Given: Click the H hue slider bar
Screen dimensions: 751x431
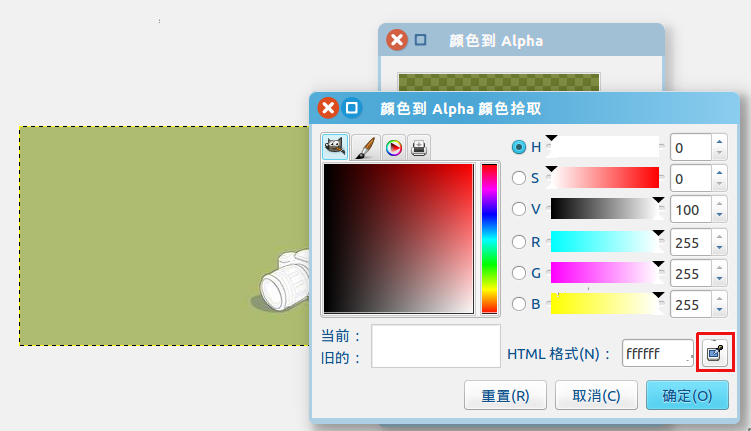Looking at the screenshot, I should (605, 147).
